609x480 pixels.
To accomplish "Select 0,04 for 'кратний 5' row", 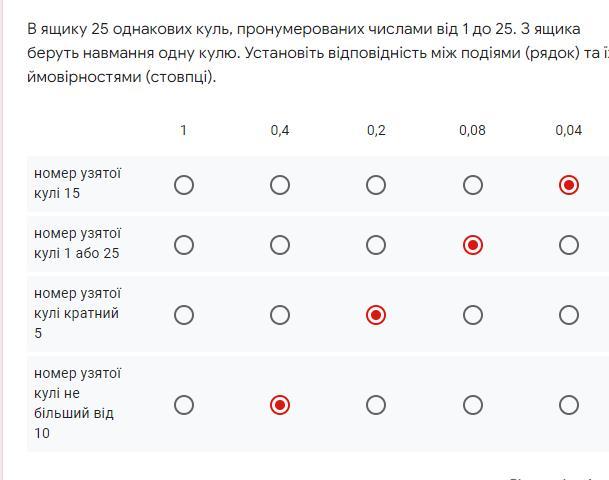I will [x=569, y=315].
